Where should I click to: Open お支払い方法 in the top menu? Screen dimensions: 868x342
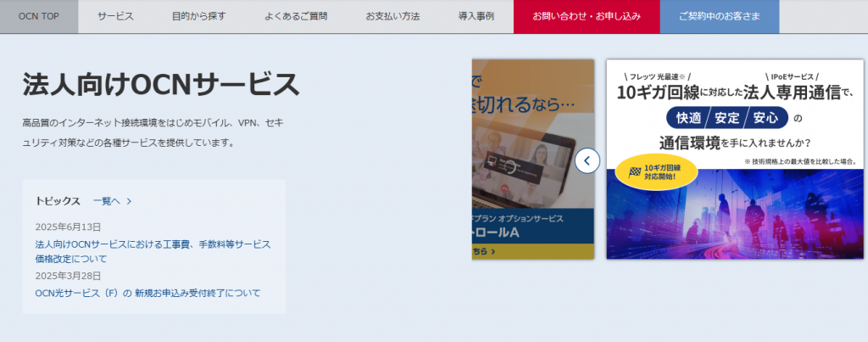coord(392,16)
